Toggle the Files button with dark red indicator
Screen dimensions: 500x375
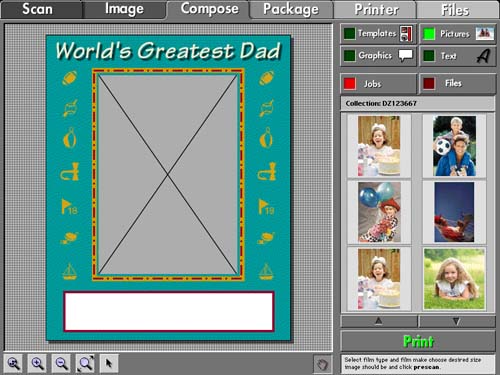coord(458,84)
